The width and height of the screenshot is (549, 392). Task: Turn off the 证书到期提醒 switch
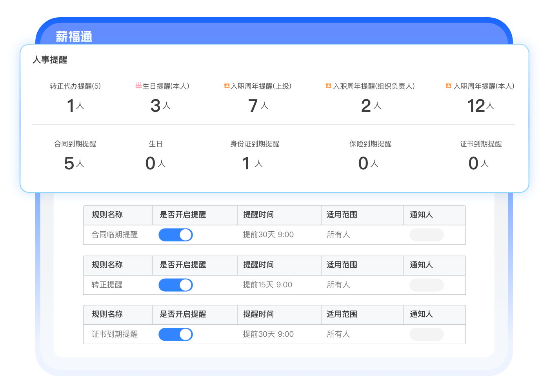pos(175,334)
